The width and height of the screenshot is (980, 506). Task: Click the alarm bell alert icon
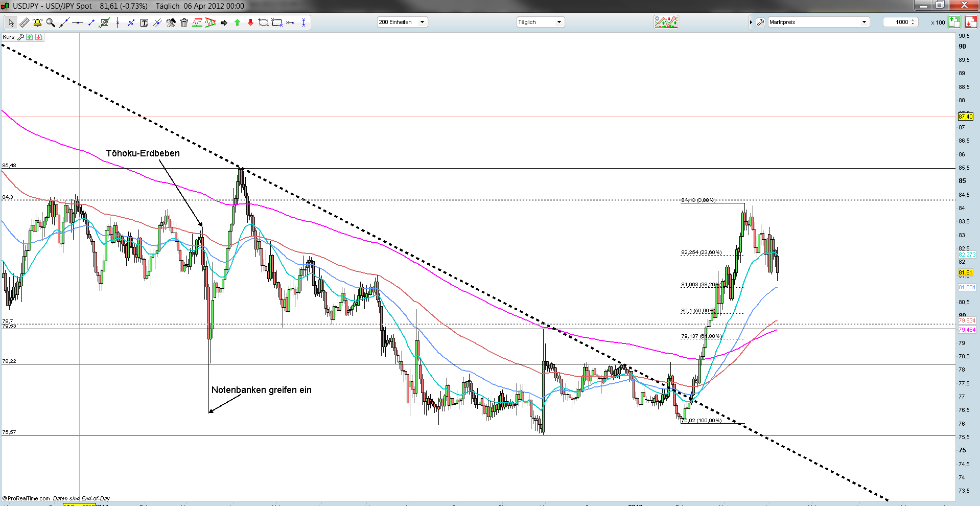pos(37,22)
